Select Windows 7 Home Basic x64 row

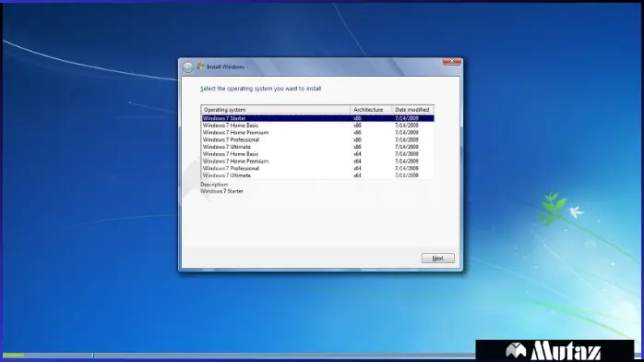pyautogui.click(x=317, y=154)
